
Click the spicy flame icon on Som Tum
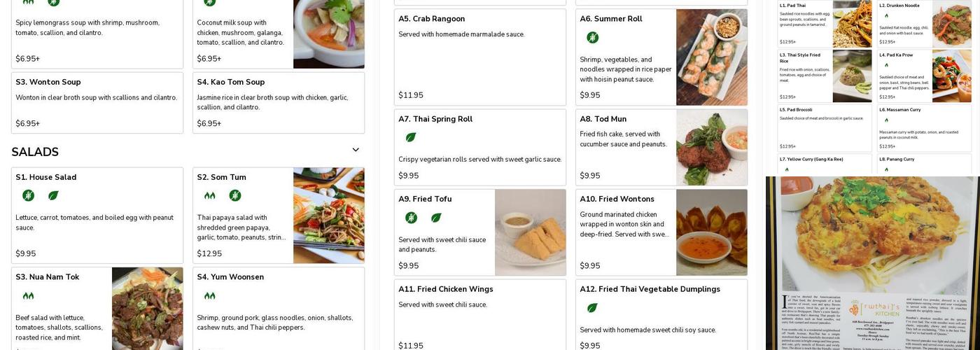pyautogui.click(x=209, y=195)
